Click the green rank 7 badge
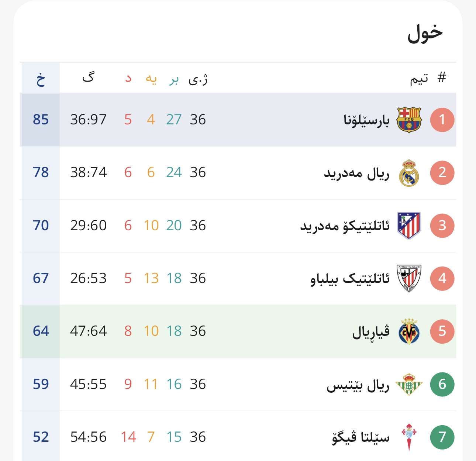 point(442,437)
